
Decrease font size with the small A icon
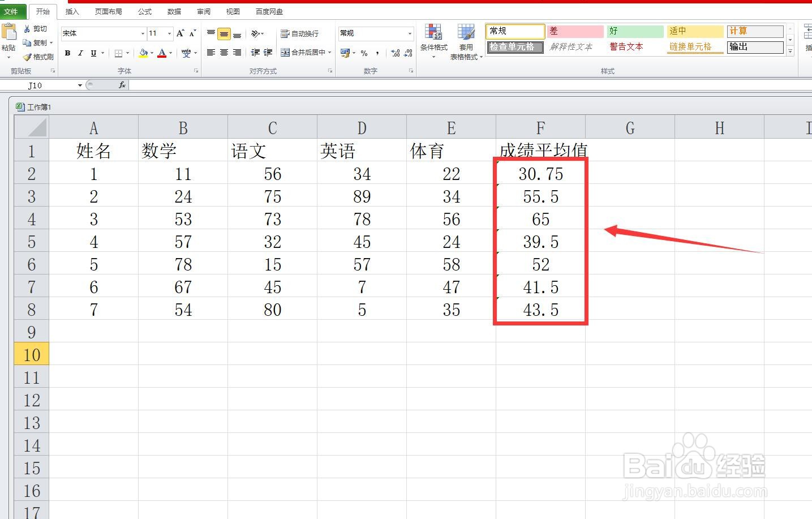tap(193, 33)
